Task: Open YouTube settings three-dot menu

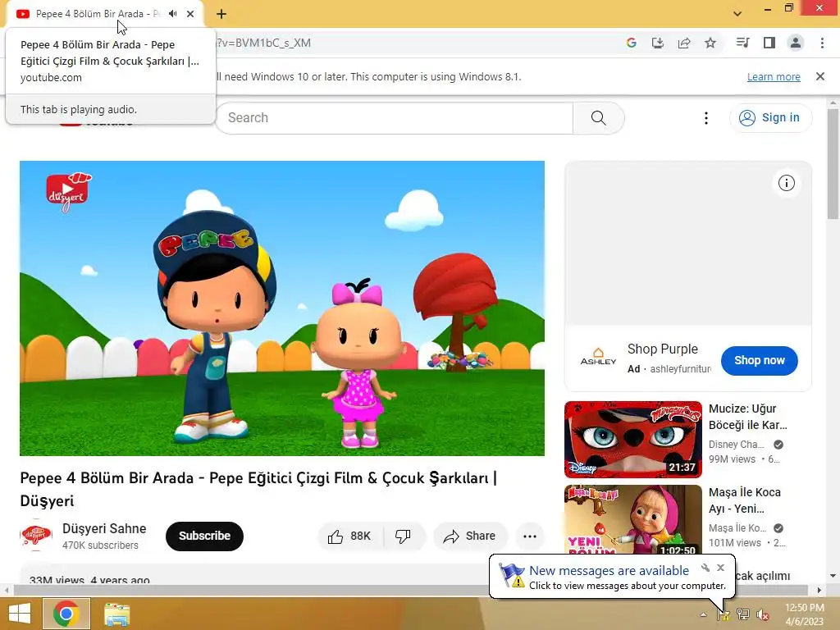Action: tap(706, 118)
